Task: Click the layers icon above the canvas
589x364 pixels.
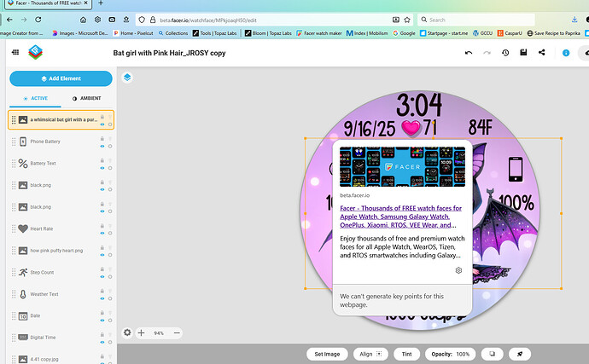Action: [x=126, y=77]
